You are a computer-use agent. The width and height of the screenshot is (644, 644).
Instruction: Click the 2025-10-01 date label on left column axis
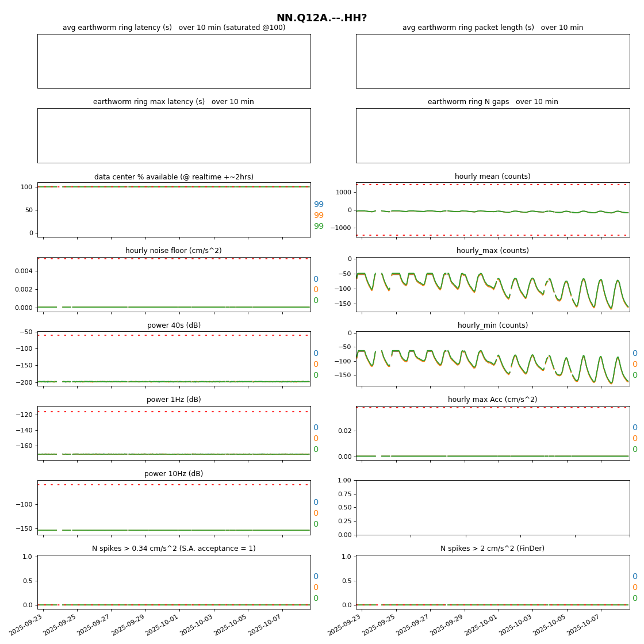pos(163,624)
